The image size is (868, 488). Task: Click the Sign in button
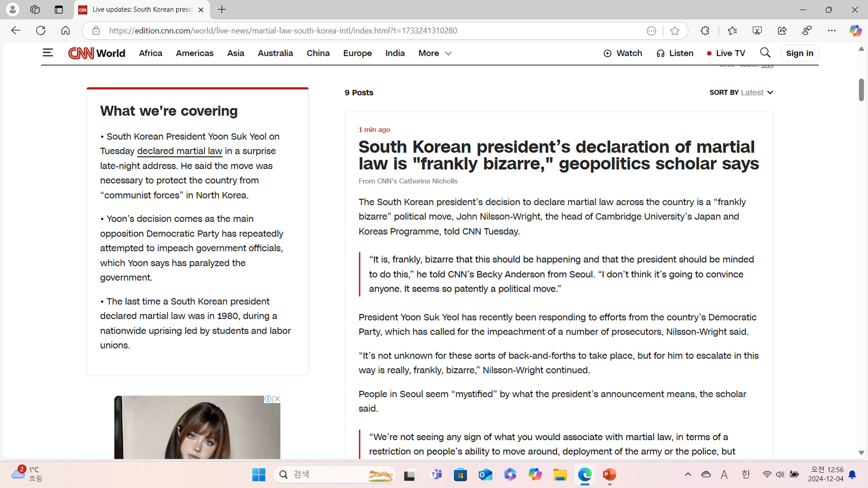click(799, 53)
